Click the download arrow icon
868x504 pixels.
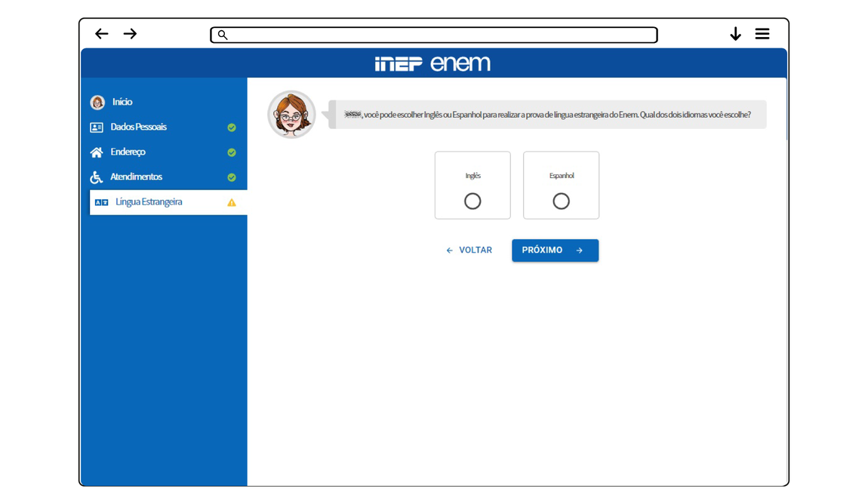coord(735,34)
